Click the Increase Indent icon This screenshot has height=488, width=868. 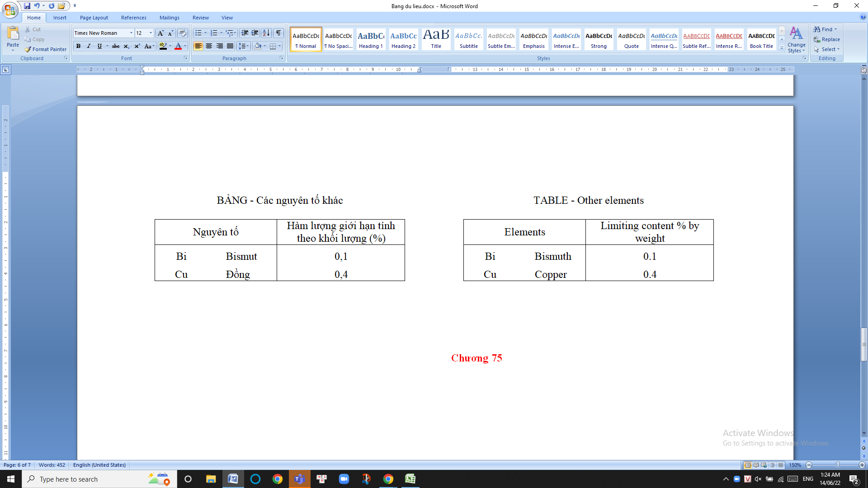point(255,33)
